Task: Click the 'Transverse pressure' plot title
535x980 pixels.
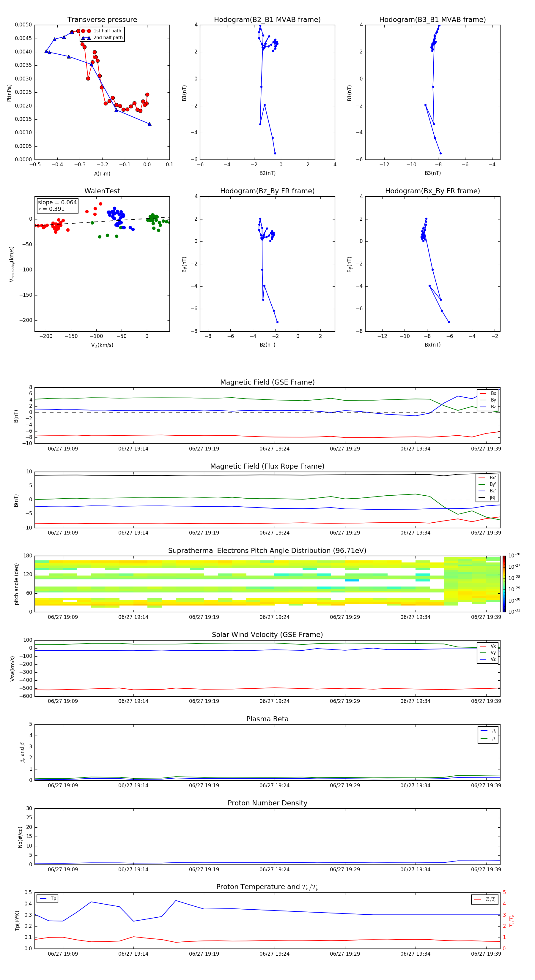Action: (x=102, y=20)
